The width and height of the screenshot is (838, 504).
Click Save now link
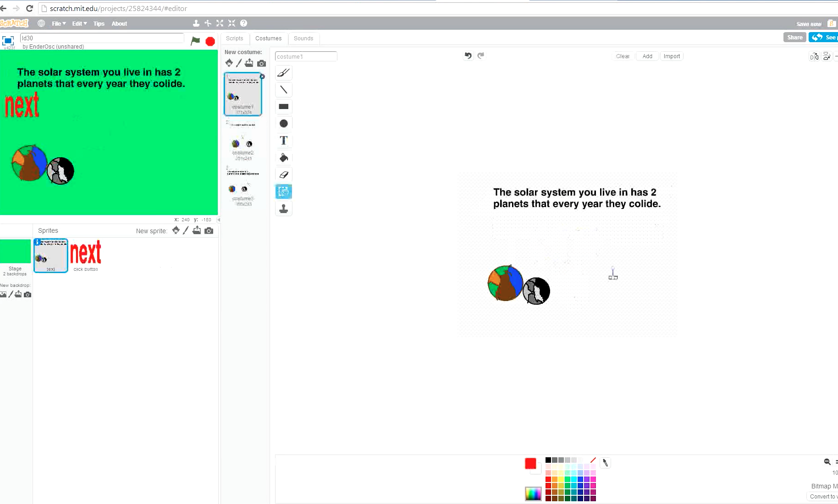[809, 24]
